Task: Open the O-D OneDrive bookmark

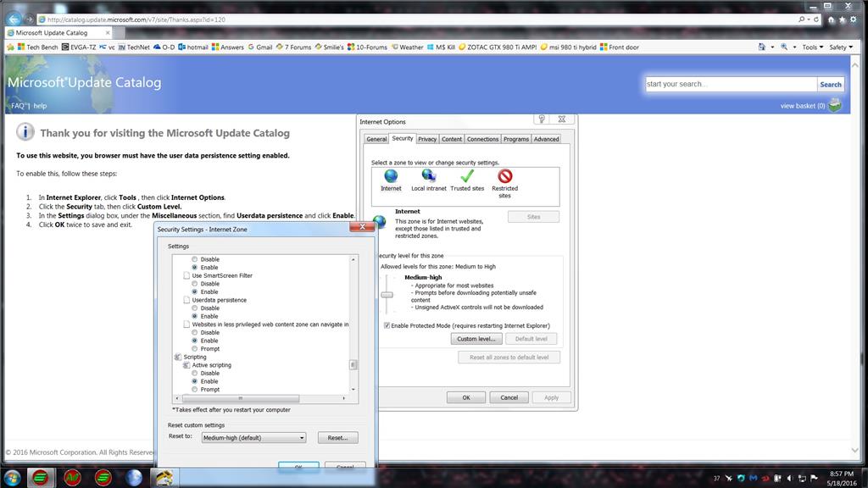Action: point(164,47)
